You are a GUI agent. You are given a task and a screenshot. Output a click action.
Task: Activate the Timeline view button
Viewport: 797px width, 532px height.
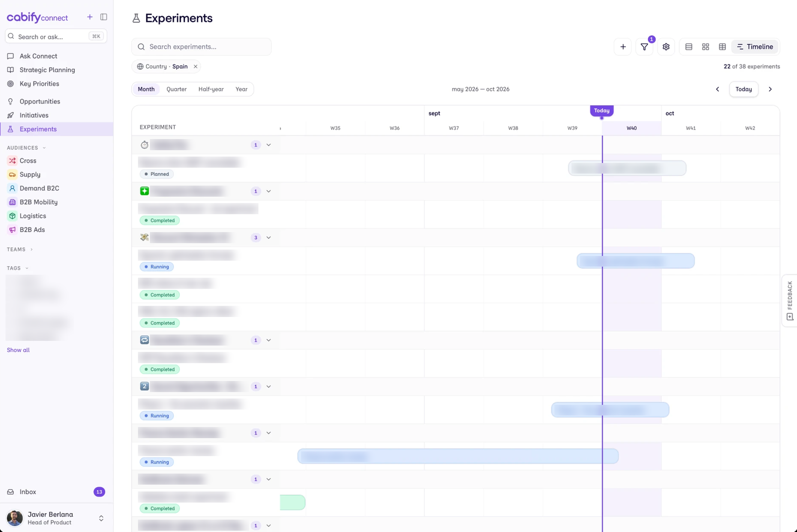755,47
